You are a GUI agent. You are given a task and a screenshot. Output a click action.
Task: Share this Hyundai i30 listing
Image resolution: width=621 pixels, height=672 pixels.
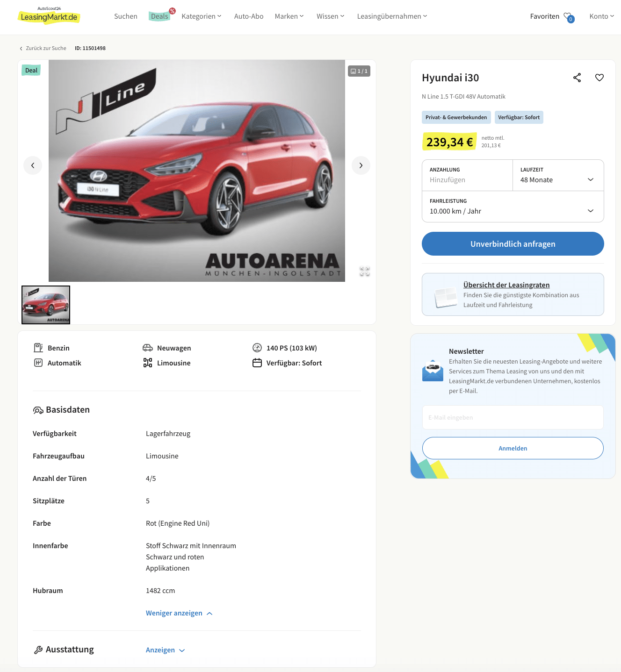point(577,78)
